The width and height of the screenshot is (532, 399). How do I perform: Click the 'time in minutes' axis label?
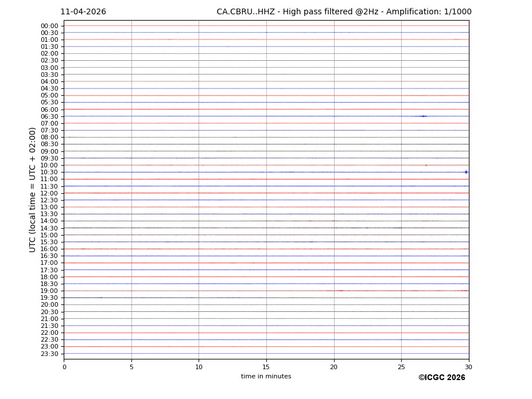(266, 377)
